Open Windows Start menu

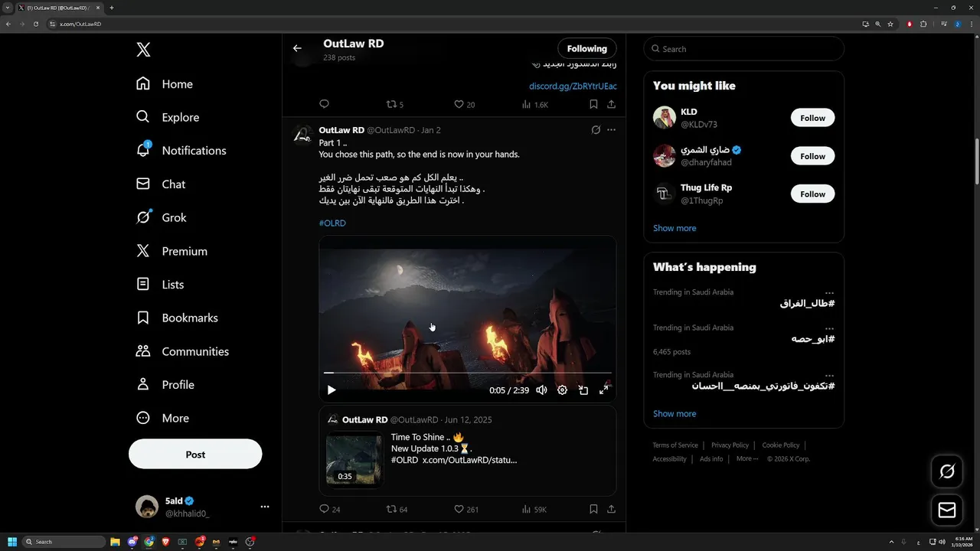click(x=12, y=542)
